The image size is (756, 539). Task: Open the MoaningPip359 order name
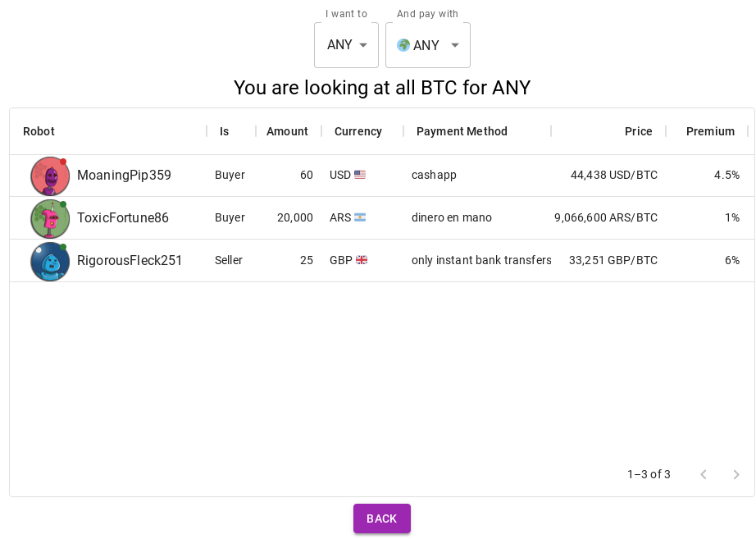pos(124,175)
